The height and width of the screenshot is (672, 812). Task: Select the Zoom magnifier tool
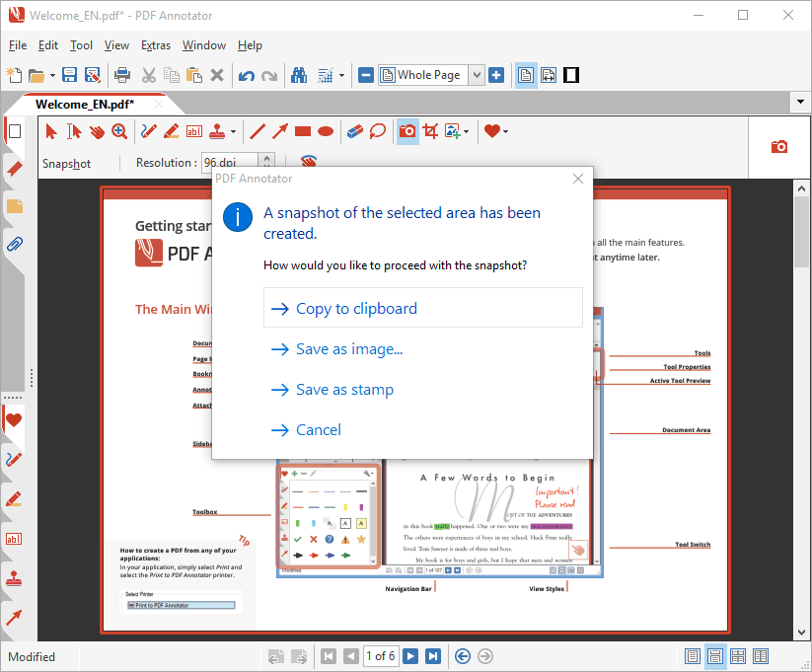[119, 131]
